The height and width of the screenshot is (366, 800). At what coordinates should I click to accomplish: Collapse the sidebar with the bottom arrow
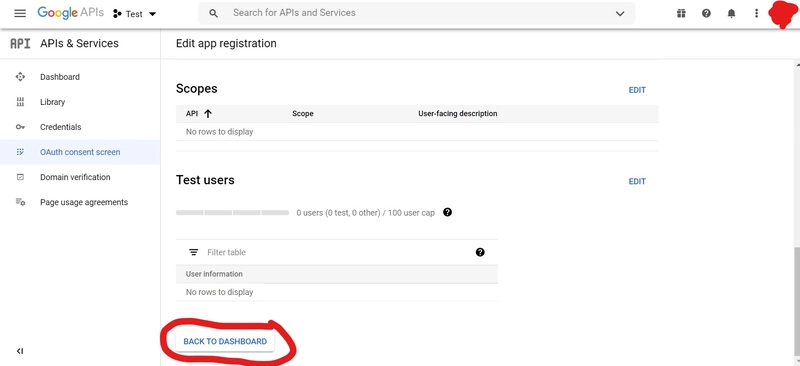pyautogui.click(x=20, y=351)
